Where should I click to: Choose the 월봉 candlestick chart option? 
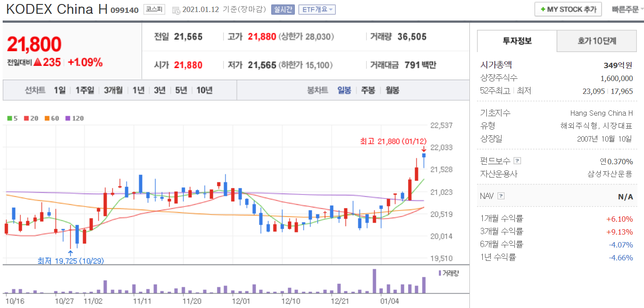click(x=392, y=90)
